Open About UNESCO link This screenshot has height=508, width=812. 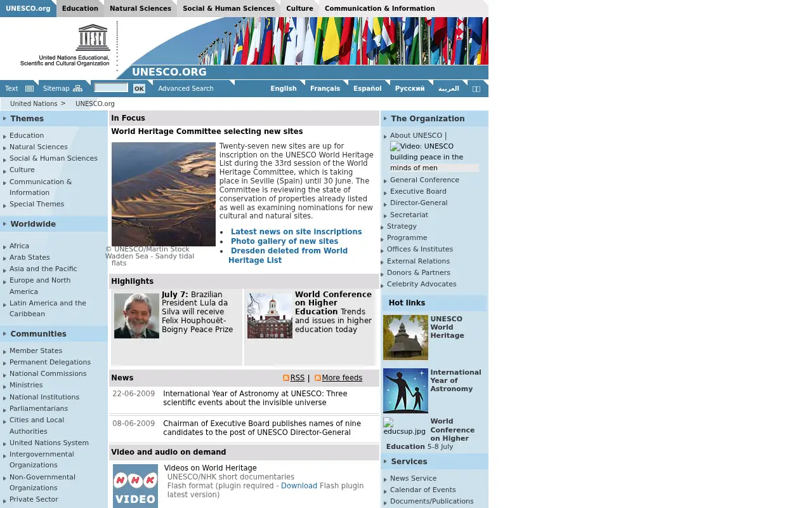click(416, 136)
